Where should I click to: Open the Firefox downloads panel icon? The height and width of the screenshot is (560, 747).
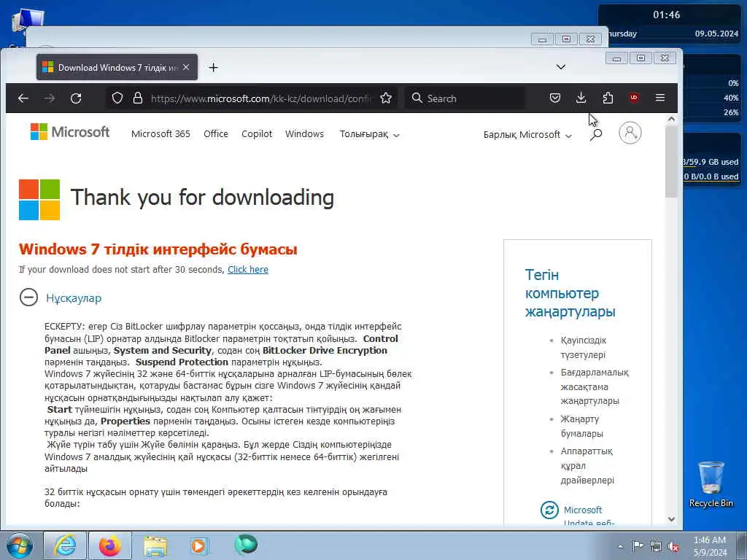click(581, 98)
